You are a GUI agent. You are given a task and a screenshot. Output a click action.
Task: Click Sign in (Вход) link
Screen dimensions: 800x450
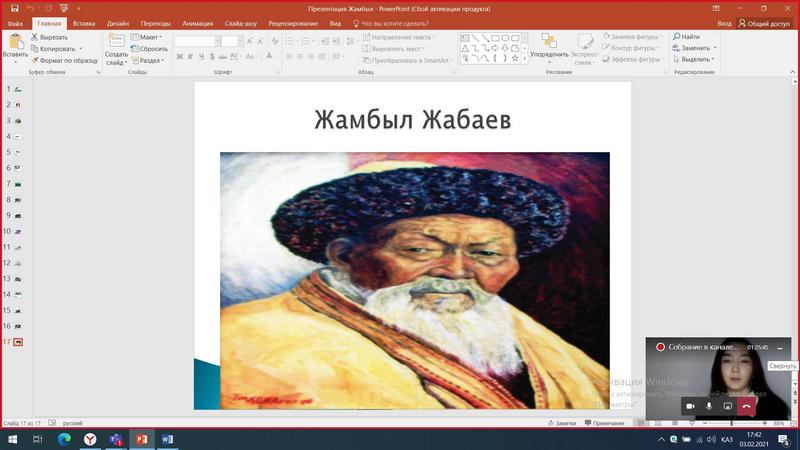[724, 23]
